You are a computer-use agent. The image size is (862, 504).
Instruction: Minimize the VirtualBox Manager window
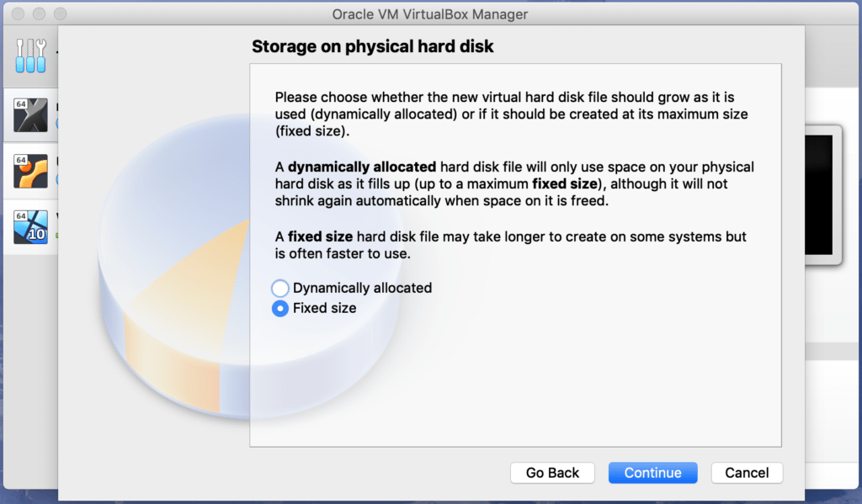coord(39,13)
